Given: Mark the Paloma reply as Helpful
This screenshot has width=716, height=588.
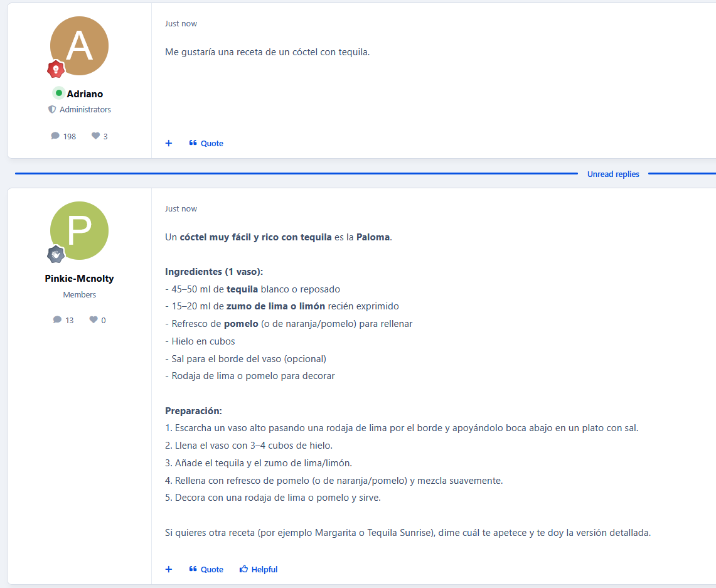Looking at the screenshot, I should pos(259,570).
